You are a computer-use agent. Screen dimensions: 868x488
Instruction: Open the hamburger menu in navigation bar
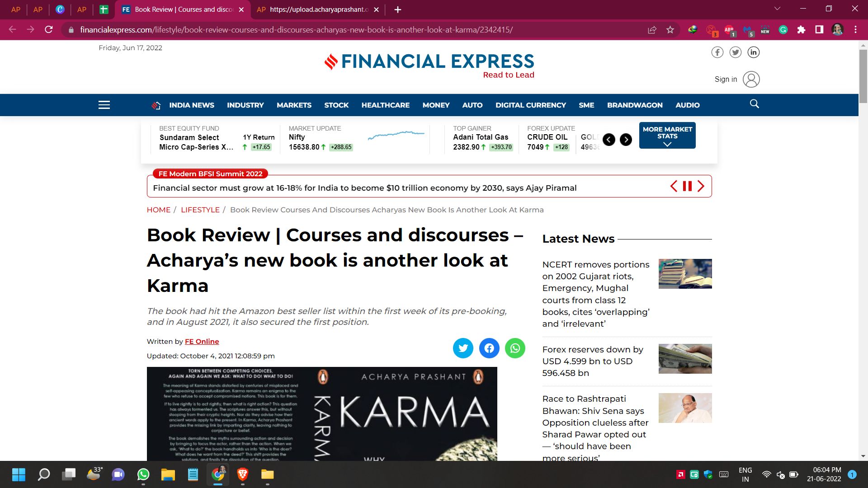[104, 105]
